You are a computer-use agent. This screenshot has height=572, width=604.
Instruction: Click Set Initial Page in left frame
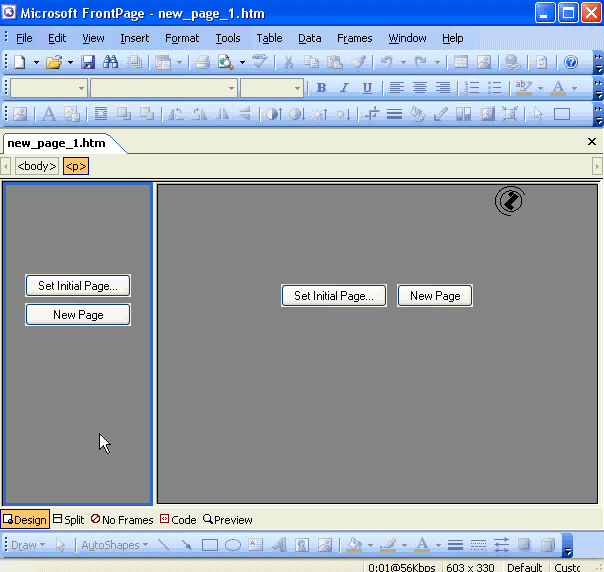78,286
